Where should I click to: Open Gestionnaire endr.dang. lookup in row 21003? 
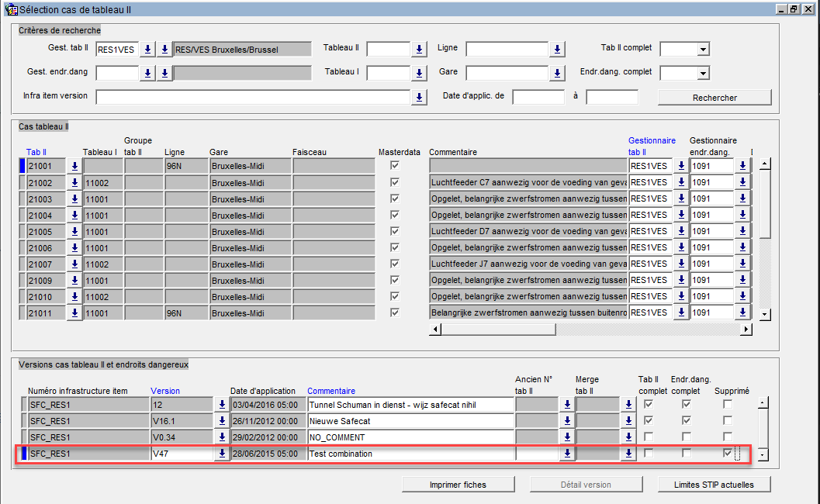coord(742,198)
